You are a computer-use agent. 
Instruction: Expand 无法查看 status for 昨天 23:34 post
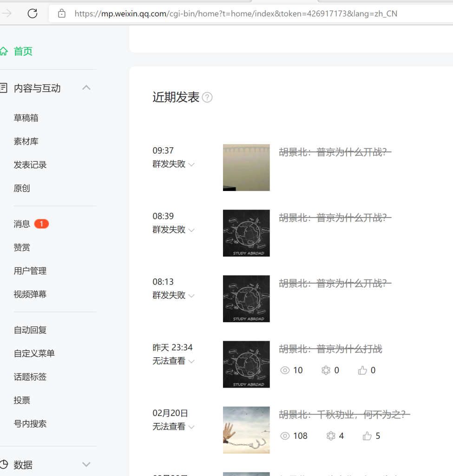(191, 361)
